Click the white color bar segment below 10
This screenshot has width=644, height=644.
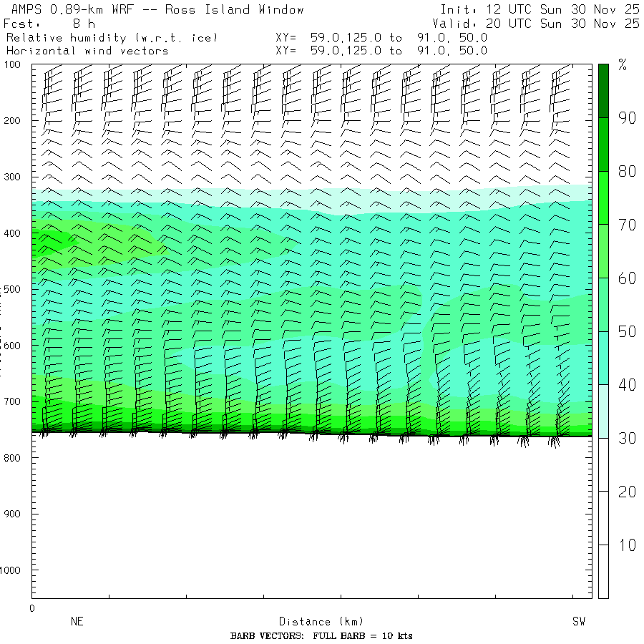click(604, 572)
